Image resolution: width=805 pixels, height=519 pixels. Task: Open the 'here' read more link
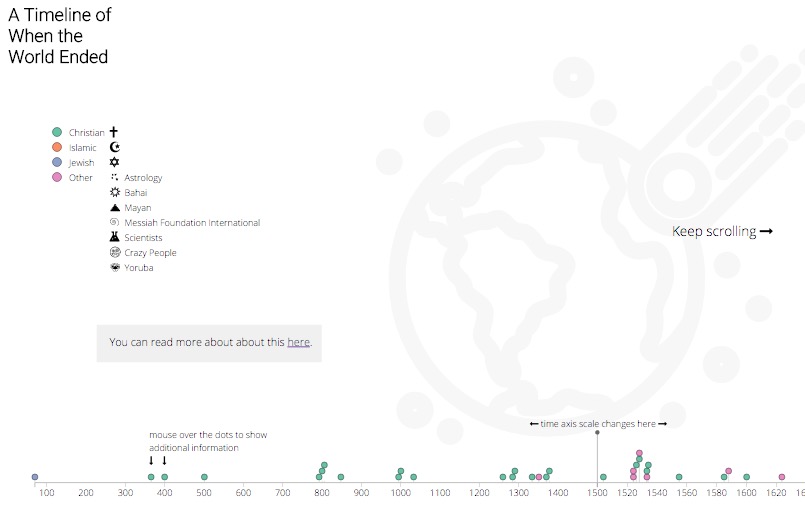click(x=298, y=342)
